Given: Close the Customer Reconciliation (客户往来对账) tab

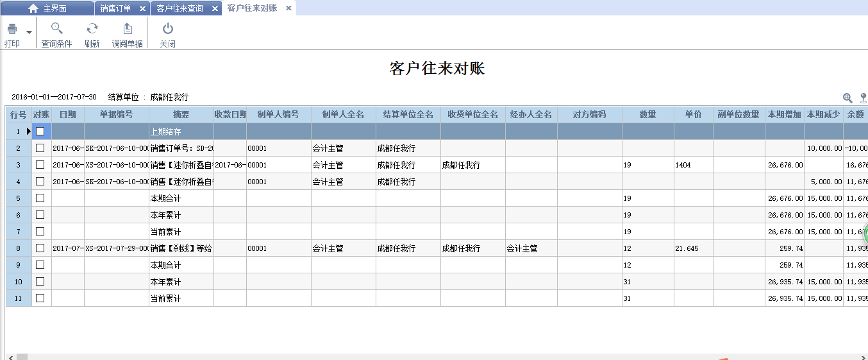Looking at the screenshot, I should click(x=288, y=8).
